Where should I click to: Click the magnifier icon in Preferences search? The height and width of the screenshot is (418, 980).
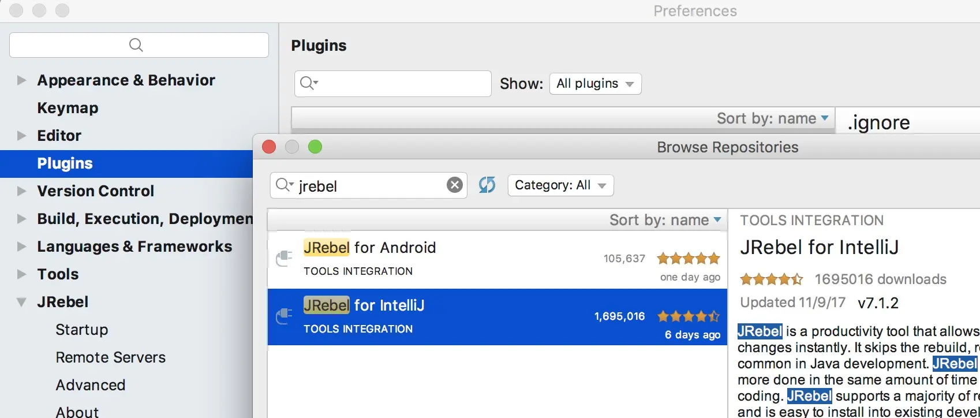tap(136, 45)
